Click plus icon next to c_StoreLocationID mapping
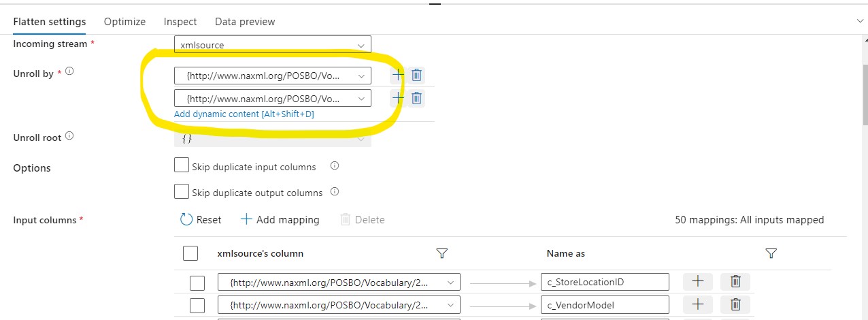The image size is (868, 320). click(x=697, y=282)
